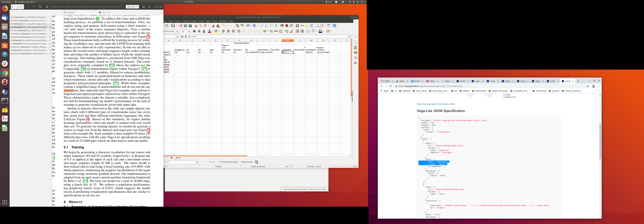The width and height of the screenshot is (644, 224).
Task: Click the Print icon in Calc toolbar
Action: coord(185,26)
